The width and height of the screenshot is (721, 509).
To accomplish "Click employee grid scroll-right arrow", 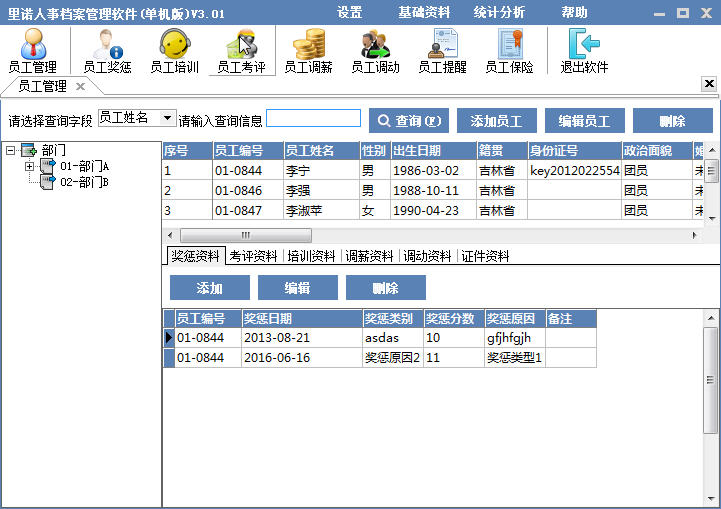I will point(695,235).
